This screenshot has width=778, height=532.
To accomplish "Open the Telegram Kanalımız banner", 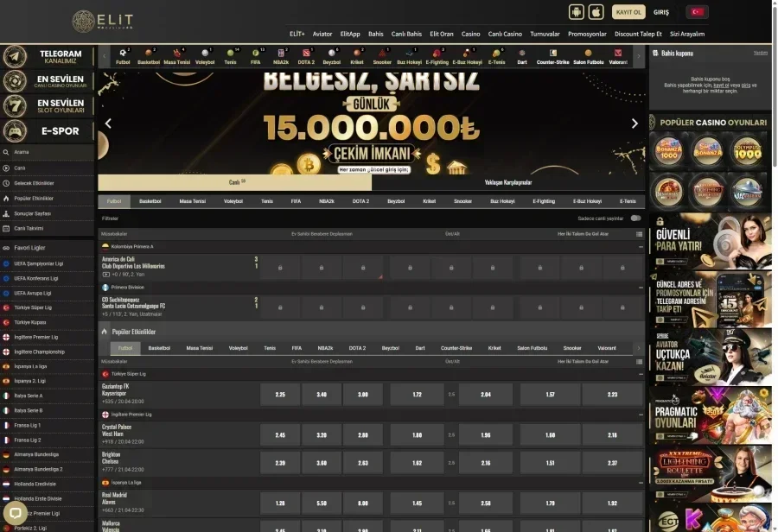I will (48, 56).
